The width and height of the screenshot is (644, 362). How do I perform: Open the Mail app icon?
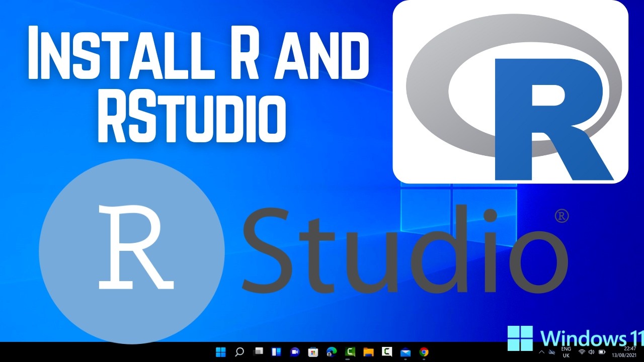406,352
